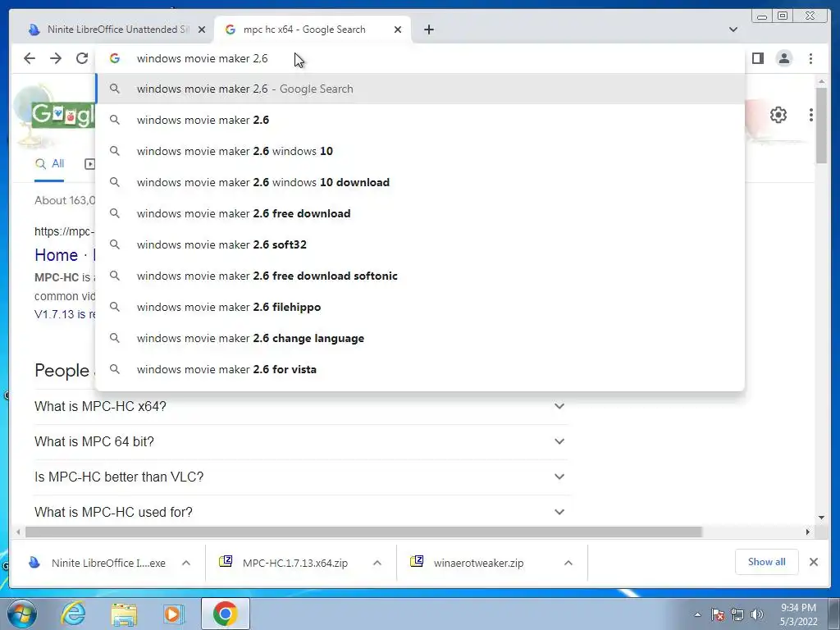Viewport: 840px width, 630px height.
Task: Choose the '2.6 for vista' suggestion
Action: (421, 369)
